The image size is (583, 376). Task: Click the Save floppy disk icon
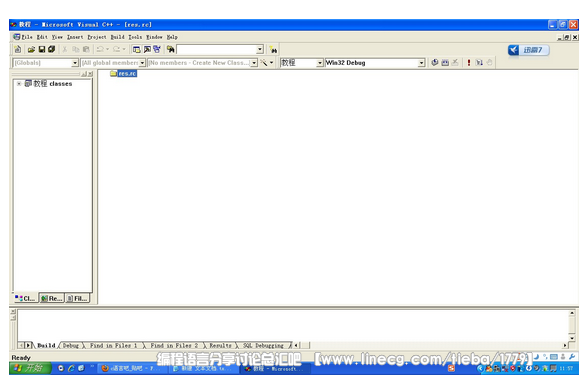pos(42,49)
